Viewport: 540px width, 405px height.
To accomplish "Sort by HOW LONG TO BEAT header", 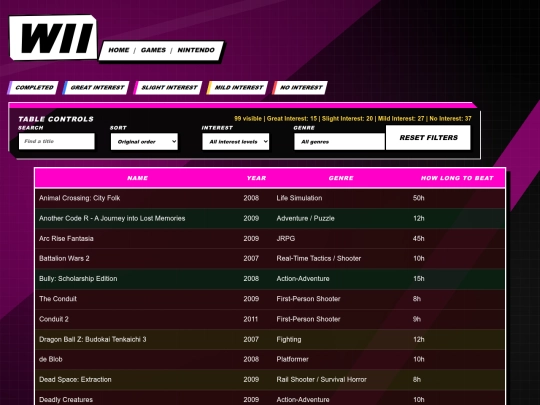I will (457, 178).
